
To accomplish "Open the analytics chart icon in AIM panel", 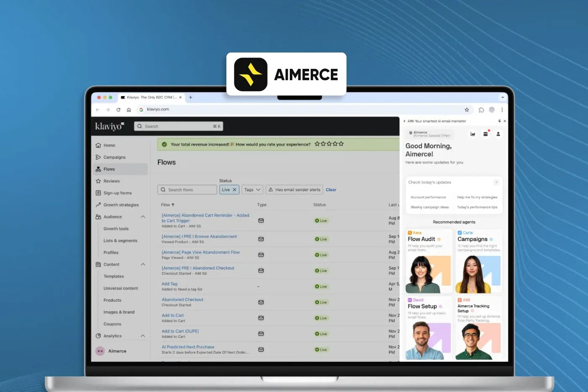I will [472, 134].
